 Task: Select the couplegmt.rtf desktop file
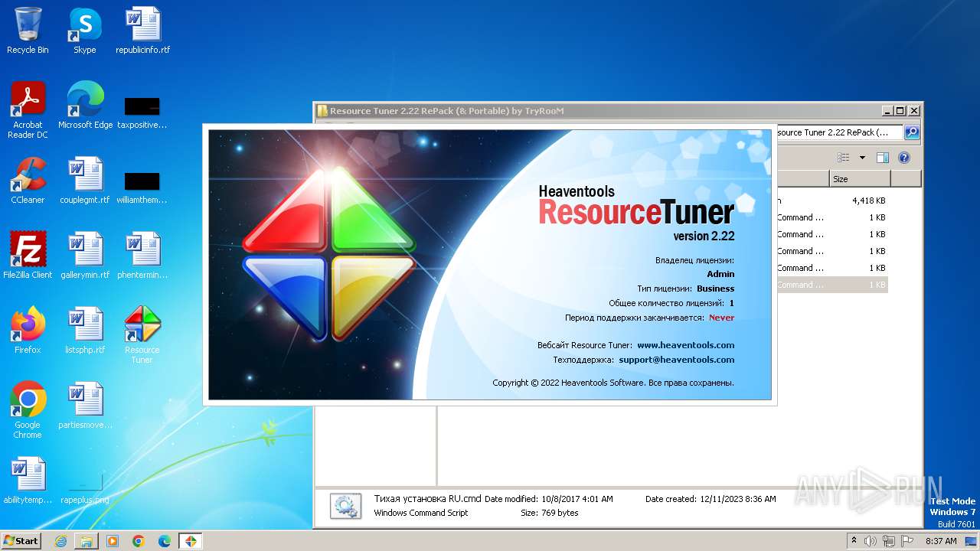(x=85, y=181)
